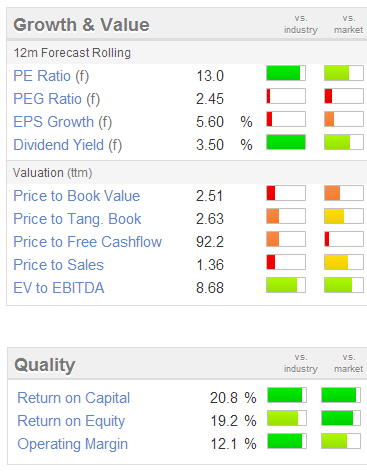Click PEG Ratio vs. market red bar
The width and height of the screenshot is (367, 474).
pos(344,96)
